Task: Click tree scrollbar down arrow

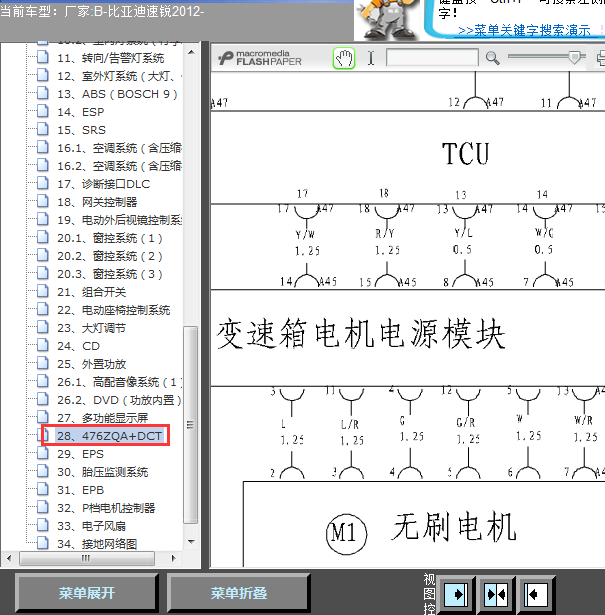Action: [x=191, y=542]
